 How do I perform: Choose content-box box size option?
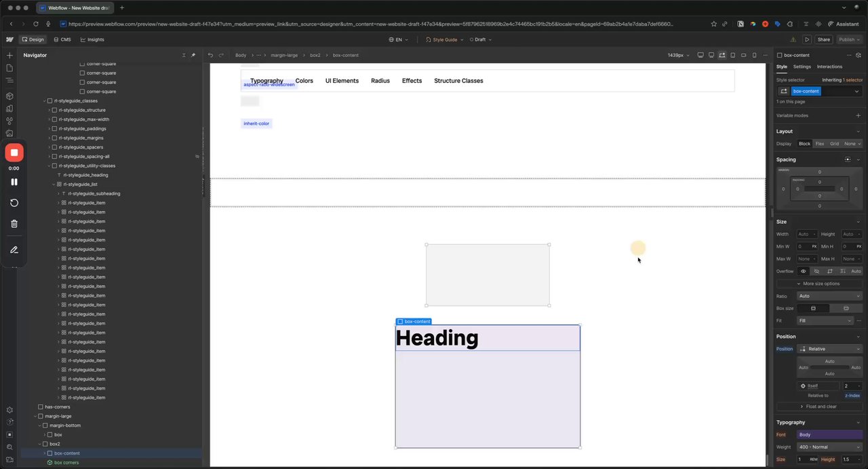(x=846, y=308)
